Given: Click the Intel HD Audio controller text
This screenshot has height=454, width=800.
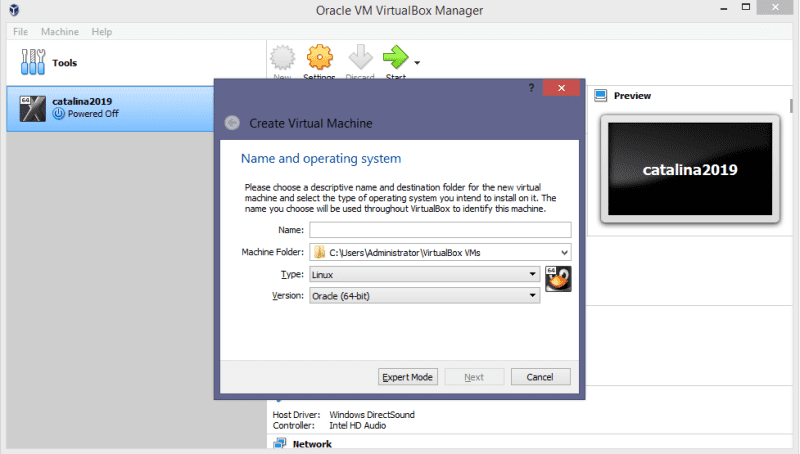Looking at the screenshot, I should pos(358,425).
